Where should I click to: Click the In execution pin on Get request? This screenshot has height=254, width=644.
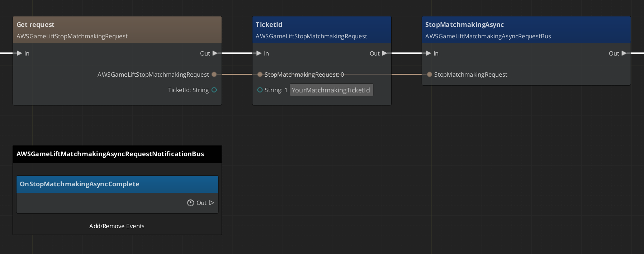point(19,53)
